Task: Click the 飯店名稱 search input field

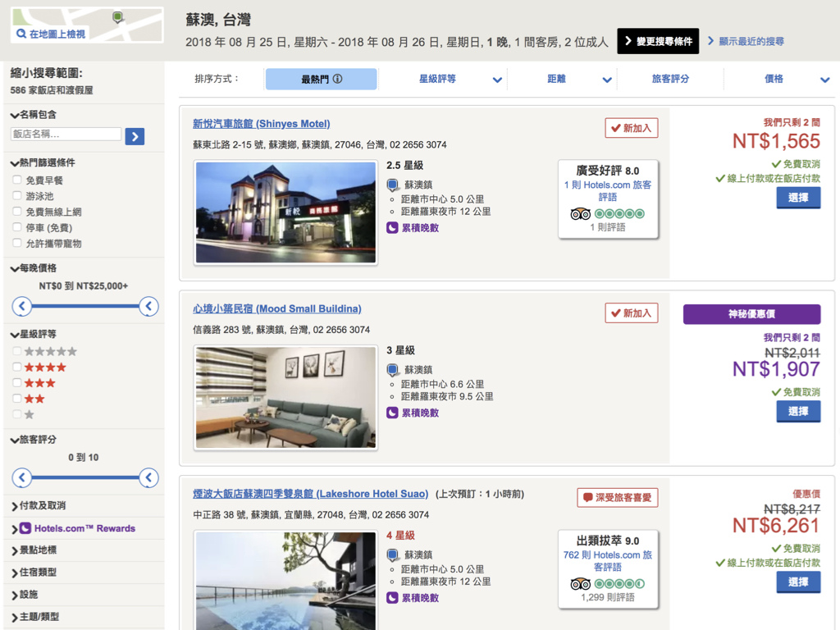Action: coord(66,134)
